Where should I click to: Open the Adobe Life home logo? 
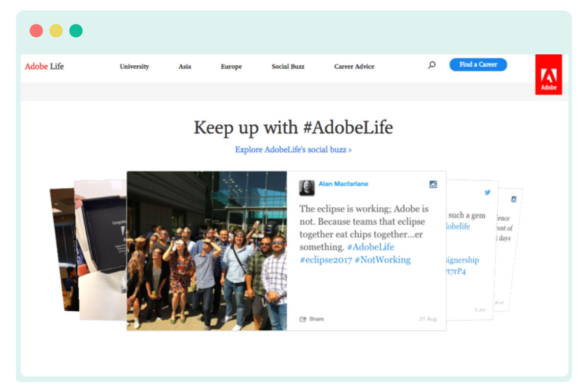[x=44, y=66]
